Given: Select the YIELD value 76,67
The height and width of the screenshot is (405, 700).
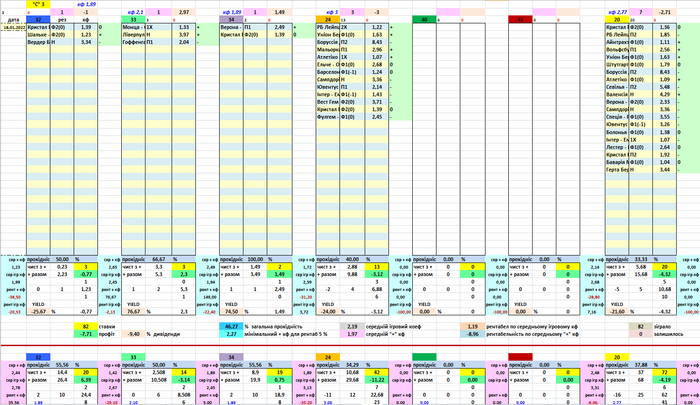Looking at the screenshot, I should [x=133, y=312].
